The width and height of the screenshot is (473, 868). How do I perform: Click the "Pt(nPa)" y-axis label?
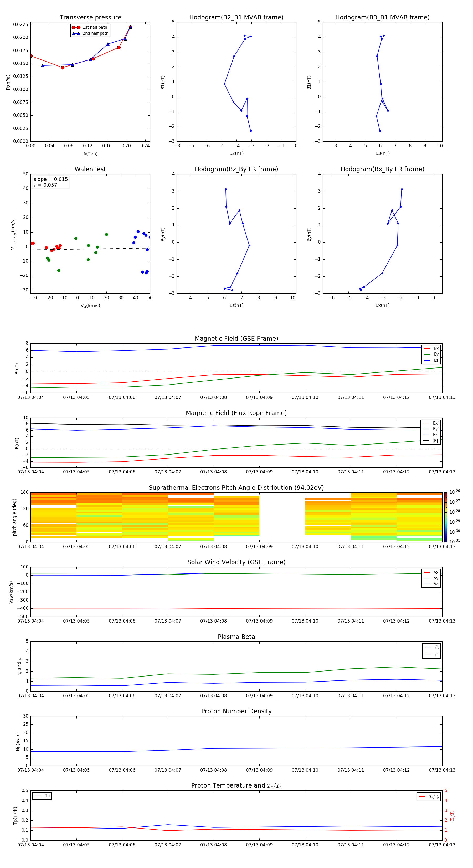pos(8,82)
